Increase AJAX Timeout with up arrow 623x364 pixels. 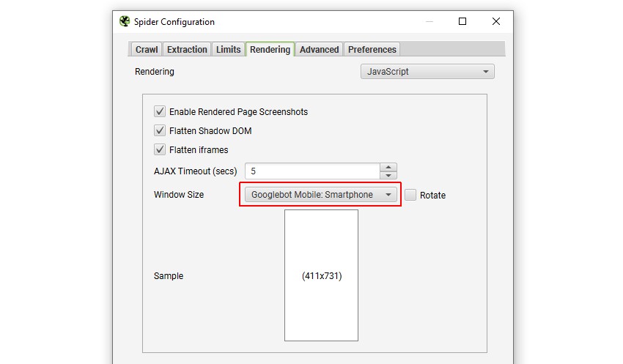(388, 167)
